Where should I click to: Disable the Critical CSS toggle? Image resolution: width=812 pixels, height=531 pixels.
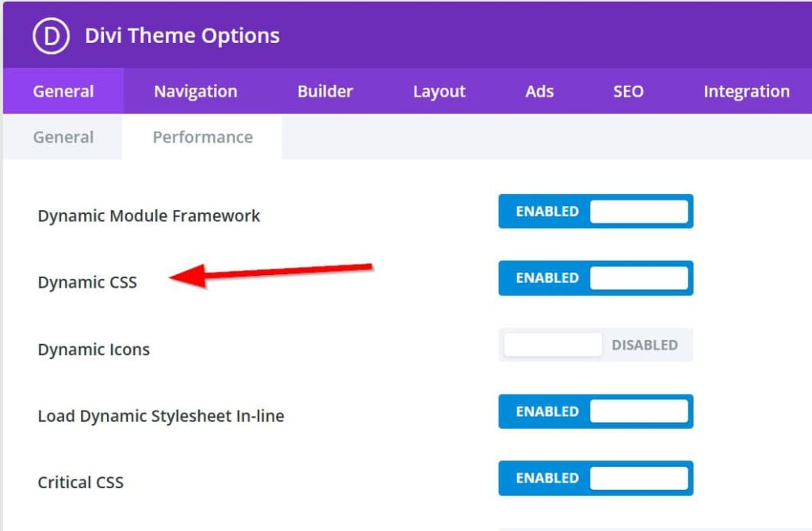point(596,478)
